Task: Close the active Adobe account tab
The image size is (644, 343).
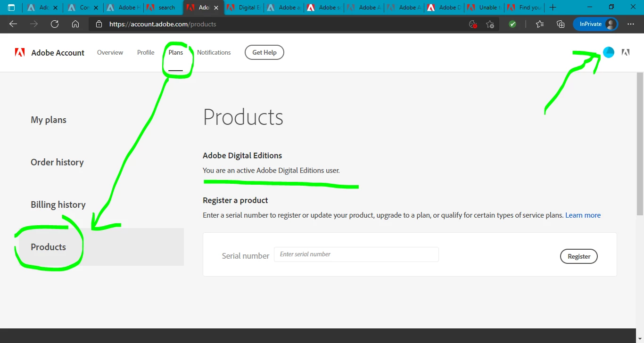Action: (x=215, y=8)
